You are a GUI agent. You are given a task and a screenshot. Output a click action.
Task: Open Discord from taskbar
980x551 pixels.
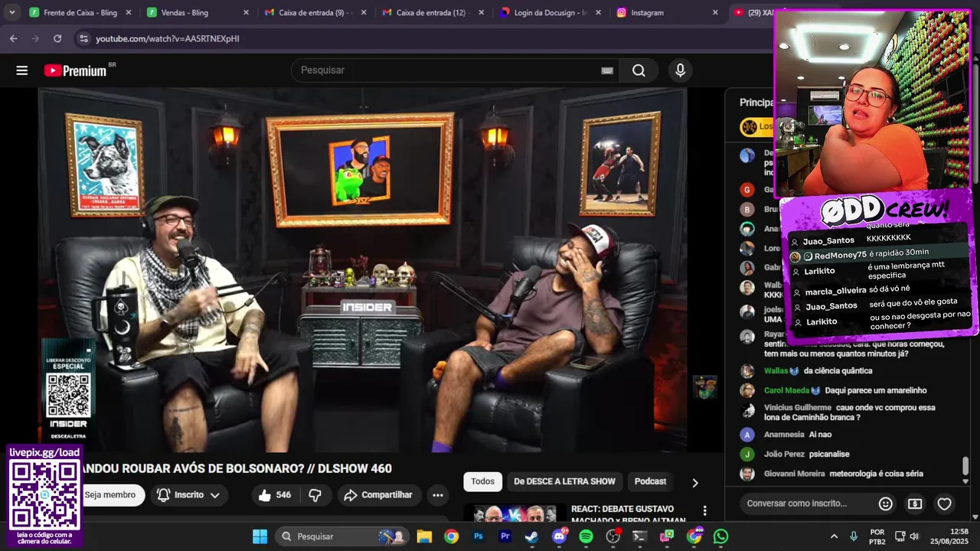(560, 536)
